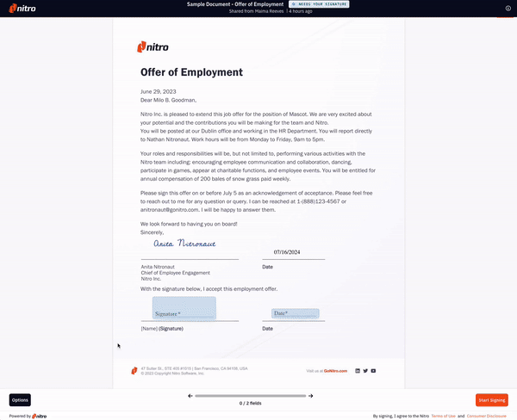Open Nitro's Twitter icon in footer
The height and width of the screenshot is (420, 517).
pyautogui.click(x=365, y=371)
